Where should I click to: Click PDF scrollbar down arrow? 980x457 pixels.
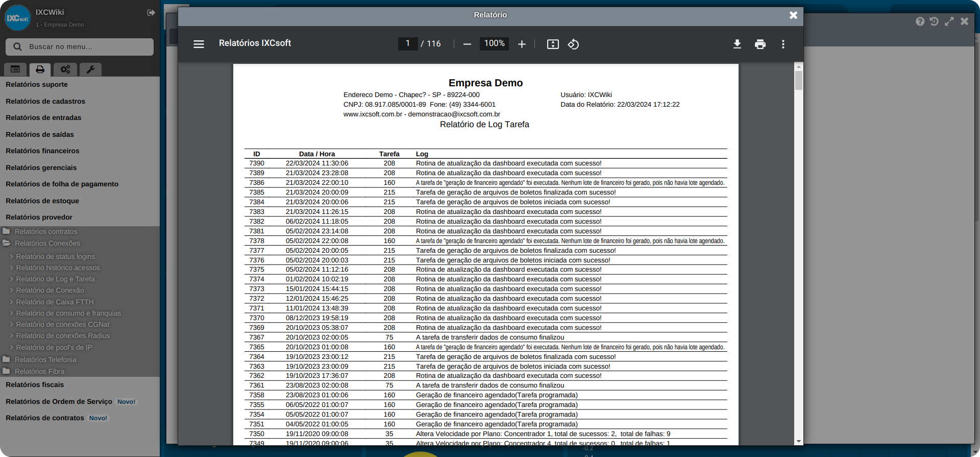tap(799, 441)
